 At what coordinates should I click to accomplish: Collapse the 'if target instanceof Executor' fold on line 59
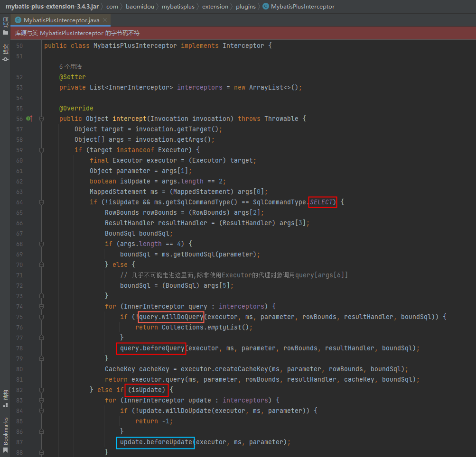(x=42, y=150)
